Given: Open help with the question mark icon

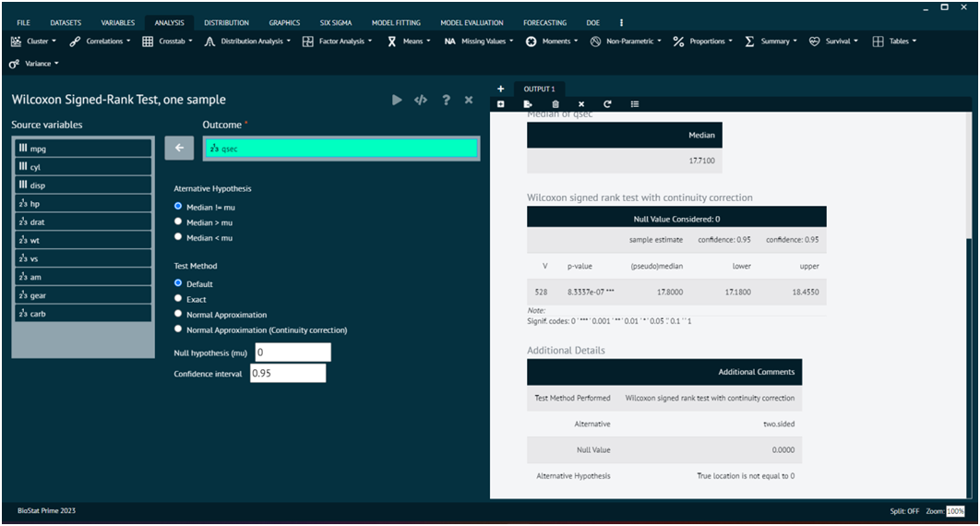Looking at the screenshot, I should (446, 100).
